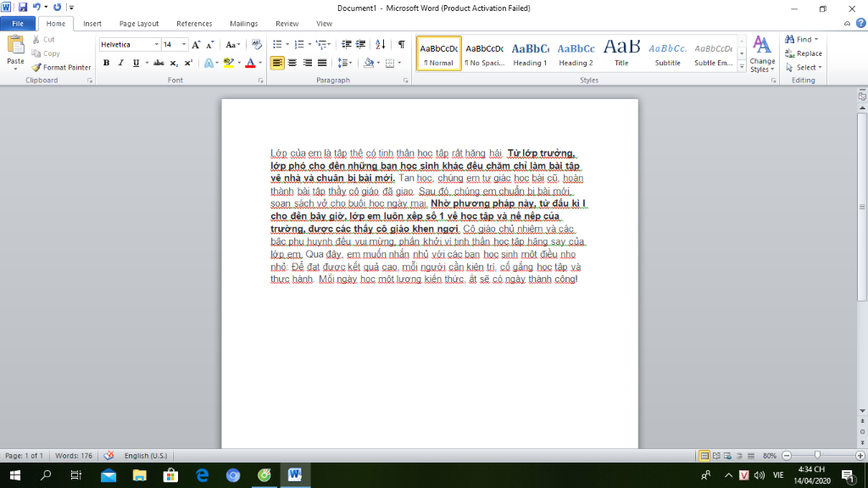Apply the Subtitle style
The height and width of the screenshot is (488, 868).
[668, 53]
